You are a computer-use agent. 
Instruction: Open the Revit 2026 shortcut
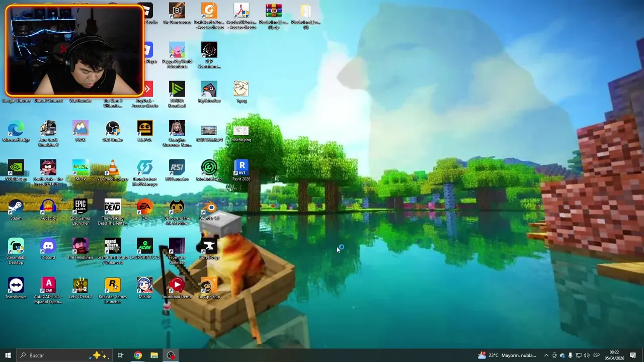242,170
